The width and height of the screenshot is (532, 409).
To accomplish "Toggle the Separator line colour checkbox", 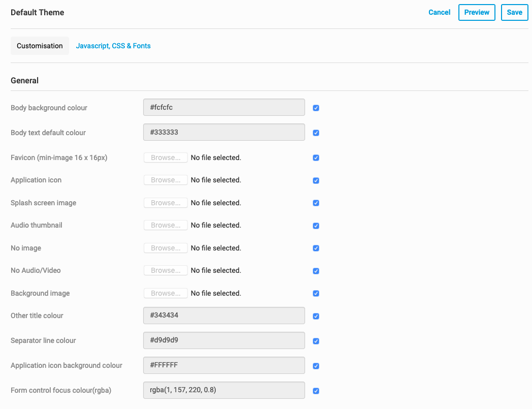I will coord(316,341).
